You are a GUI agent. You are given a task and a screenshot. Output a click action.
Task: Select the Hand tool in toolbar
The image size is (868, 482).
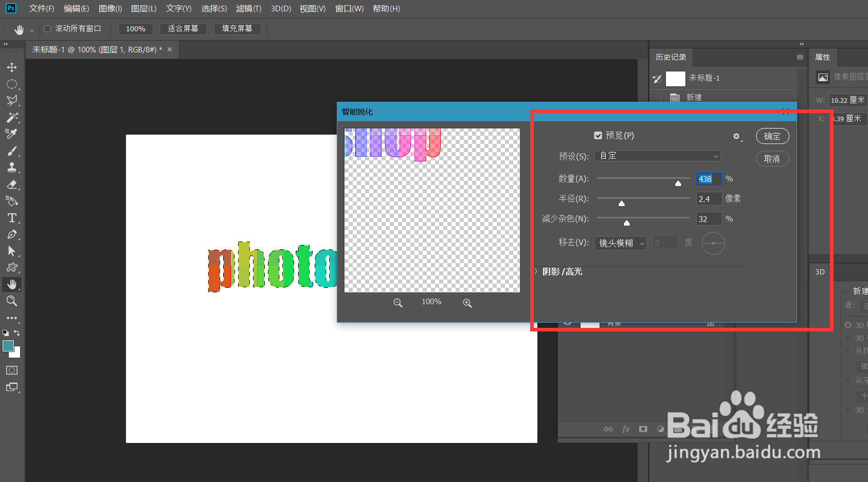coord(12,284)
